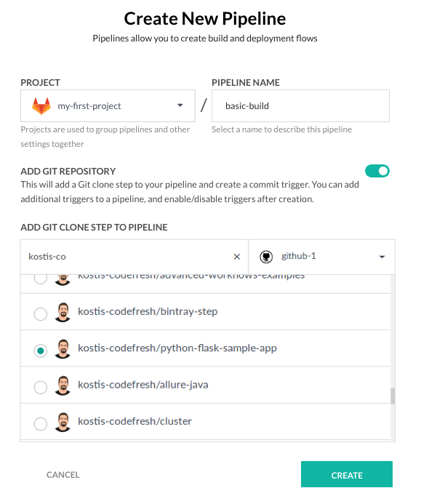Viewport: 421px width, 504px height.
Task: Select the bintray-step radio button
Action: click(x=41, y=313)
